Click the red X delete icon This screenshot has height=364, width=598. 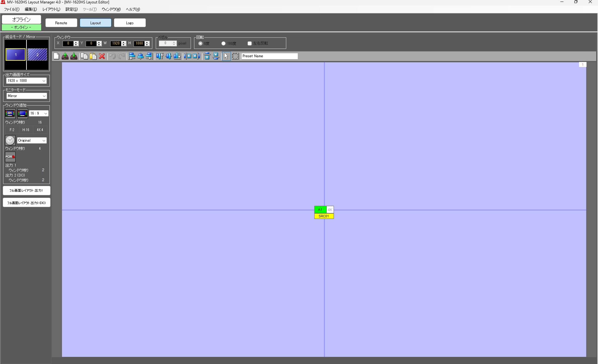tap(102, 56)
